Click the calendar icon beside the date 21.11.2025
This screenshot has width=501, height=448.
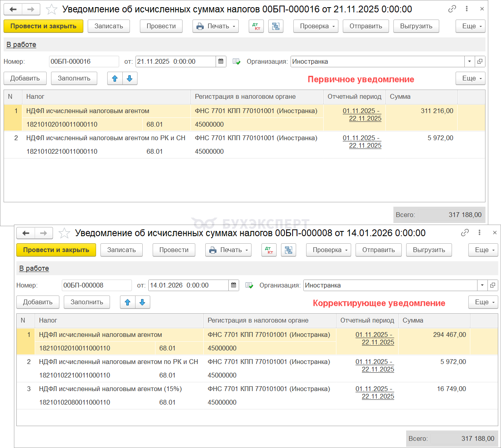221,62
